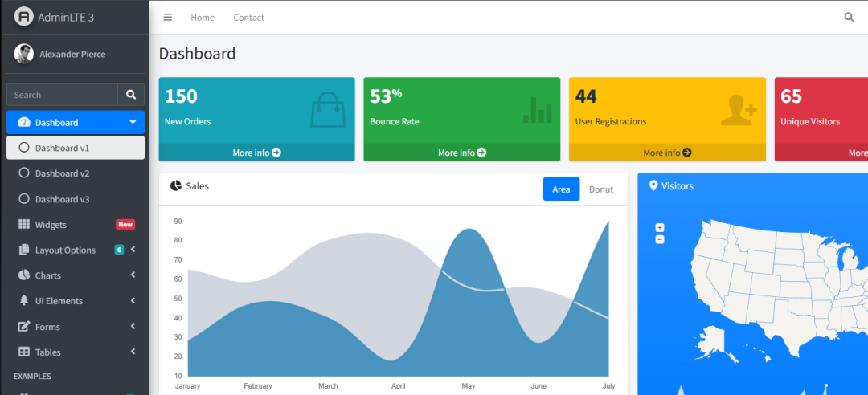Focus the sidebar Search input field
This screenshot has height=395, width=868.
tap(62, 95)
